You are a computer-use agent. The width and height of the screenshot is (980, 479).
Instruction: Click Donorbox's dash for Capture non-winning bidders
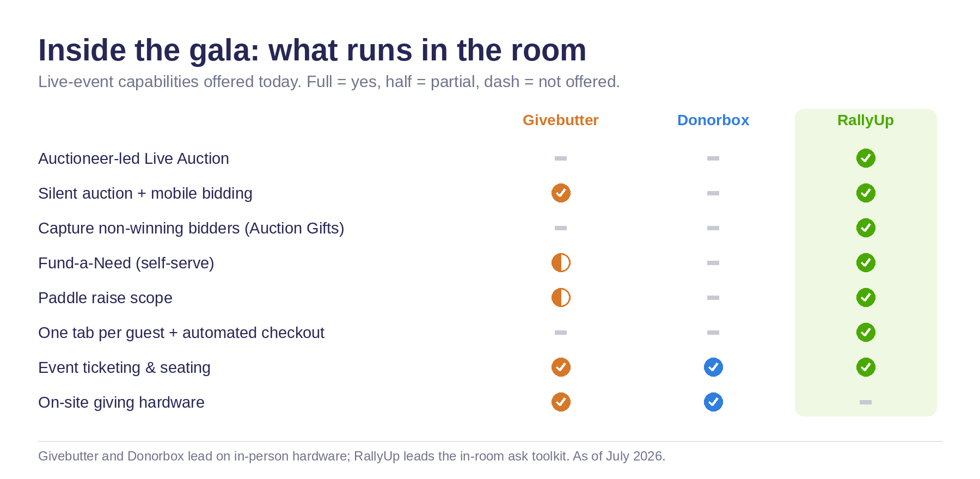[713, 228]
